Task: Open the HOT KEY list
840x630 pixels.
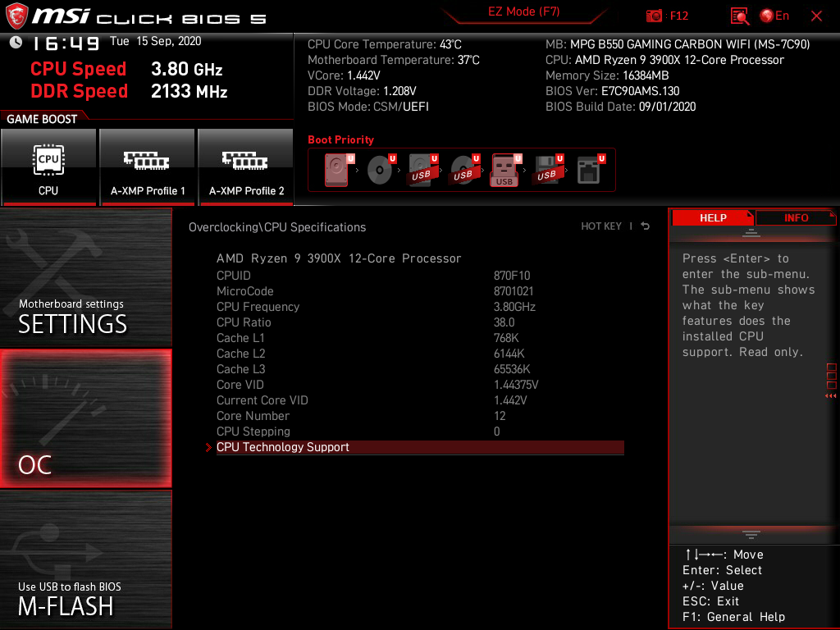Action: tap(601, 226)
